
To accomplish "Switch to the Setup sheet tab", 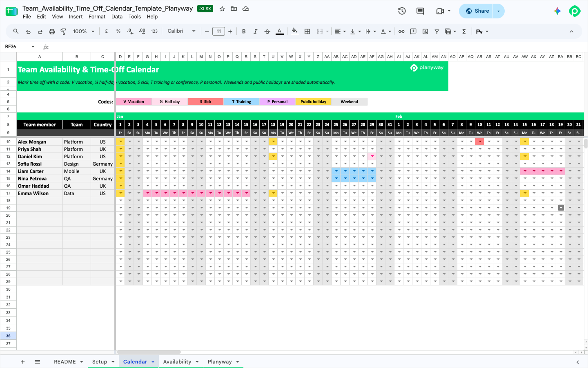I will pos(100,362).
